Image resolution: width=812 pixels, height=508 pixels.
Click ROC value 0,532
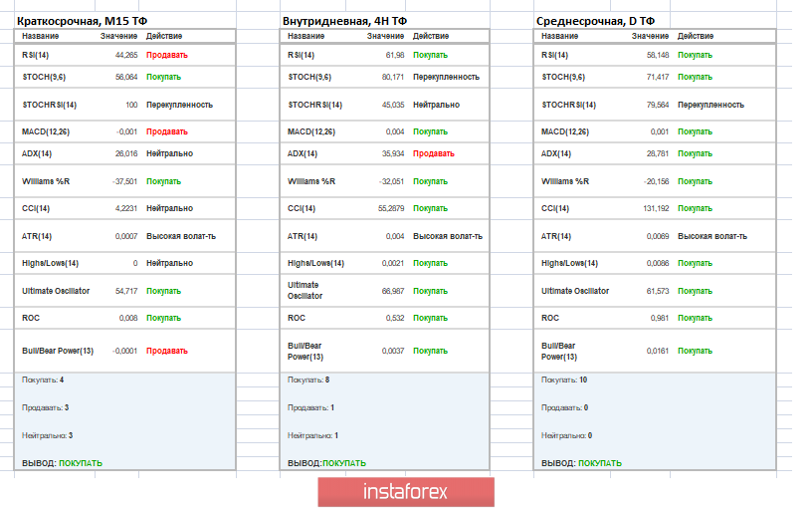click(395, 319)
